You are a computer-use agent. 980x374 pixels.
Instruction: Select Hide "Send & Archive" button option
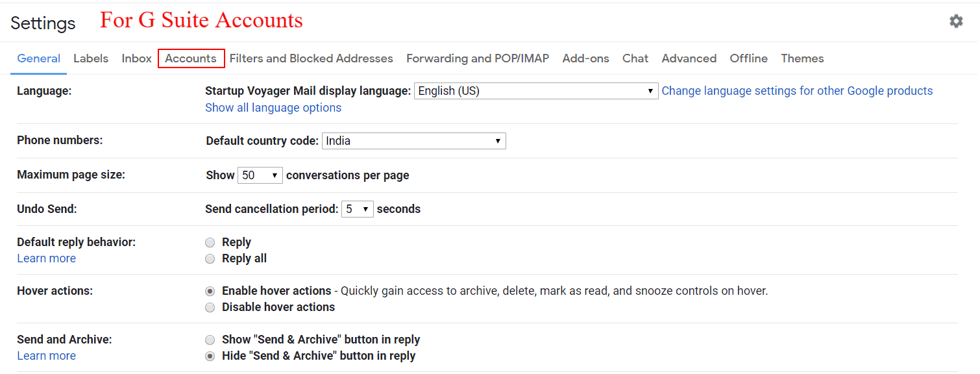point(210,356)
